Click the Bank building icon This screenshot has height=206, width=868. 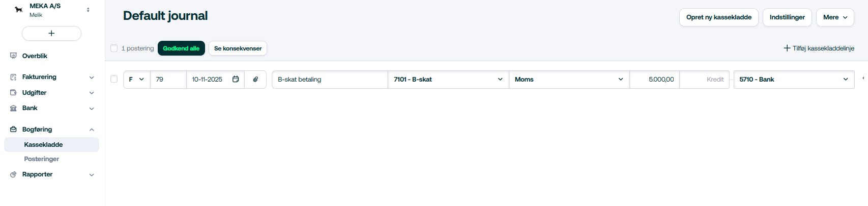13,108
